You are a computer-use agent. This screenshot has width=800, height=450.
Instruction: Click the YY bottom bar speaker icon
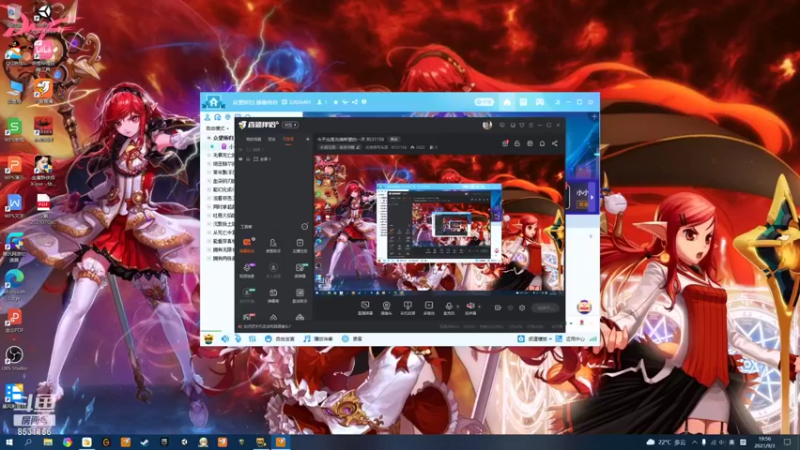pyautogui.click(x=225, y=338)
